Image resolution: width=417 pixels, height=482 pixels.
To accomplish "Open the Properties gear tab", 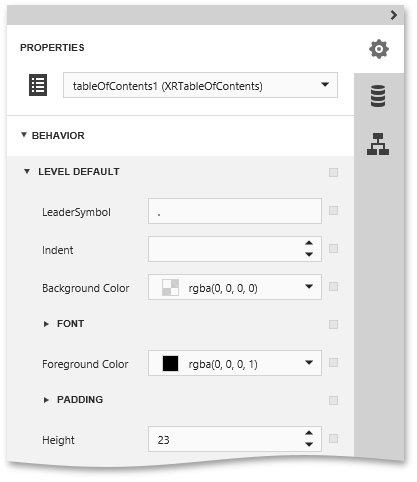I will tap(379, 49).
